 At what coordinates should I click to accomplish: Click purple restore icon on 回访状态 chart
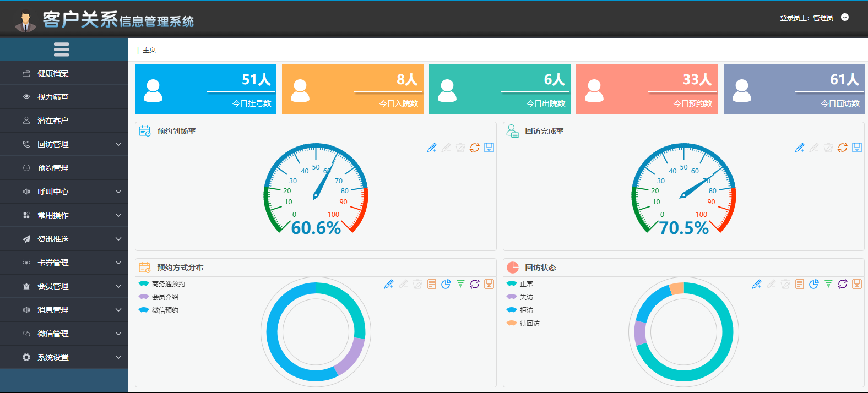[x=843, y=284]
